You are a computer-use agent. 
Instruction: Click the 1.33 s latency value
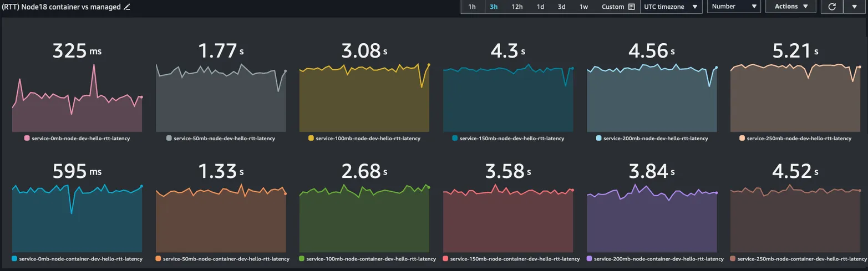tap(221, 172)
